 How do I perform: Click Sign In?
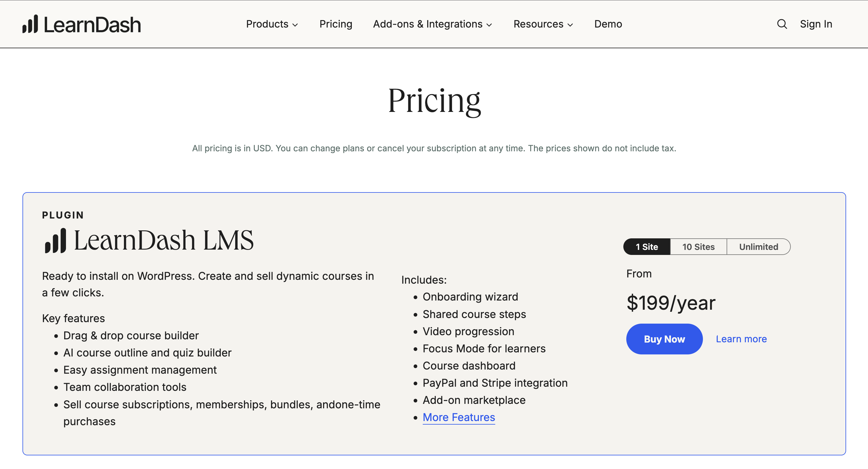[816, 24]
